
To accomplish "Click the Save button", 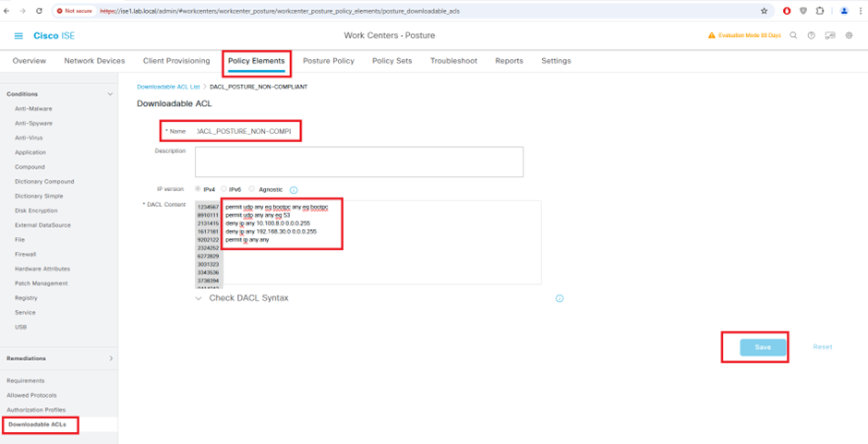I will [x=763, y=347].
